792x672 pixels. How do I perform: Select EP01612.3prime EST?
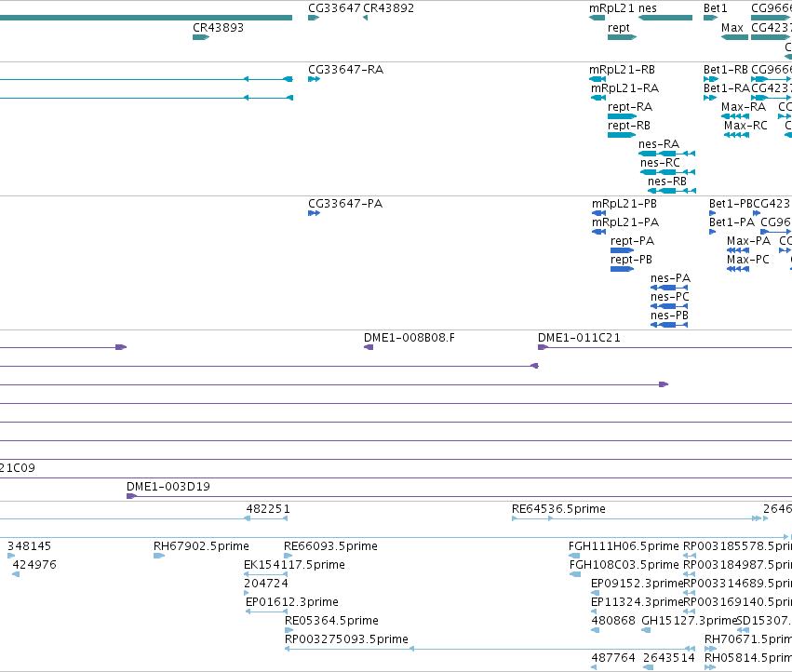(x=267, y=612)
